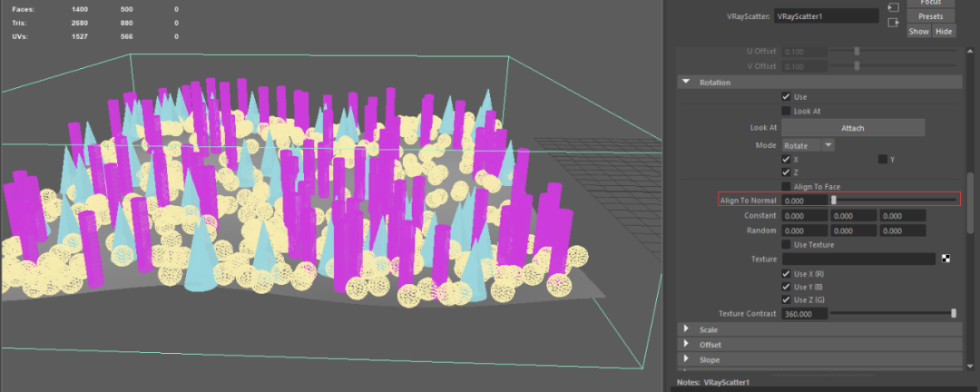
Task: Turn on the Use Texture checkbox
Action: click(x=786, y=244)
